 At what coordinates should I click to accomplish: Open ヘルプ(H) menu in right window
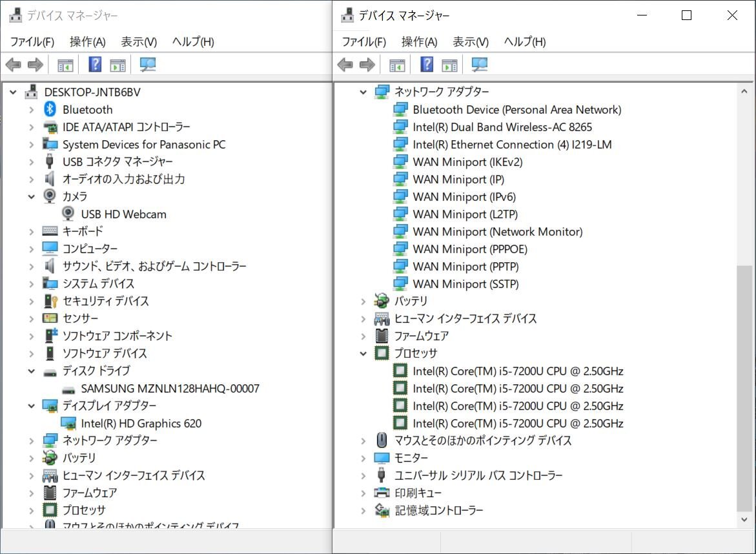point(525,42)
